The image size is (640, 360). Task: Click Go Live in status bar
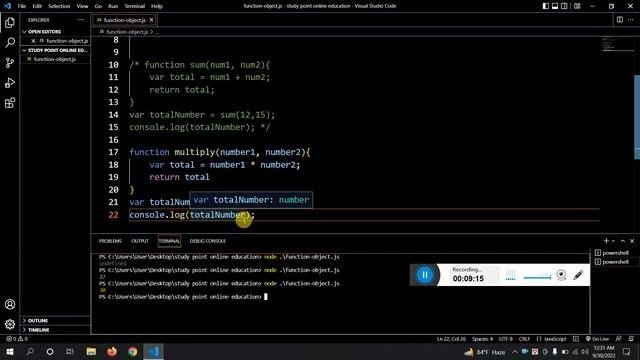pos(597,339)
